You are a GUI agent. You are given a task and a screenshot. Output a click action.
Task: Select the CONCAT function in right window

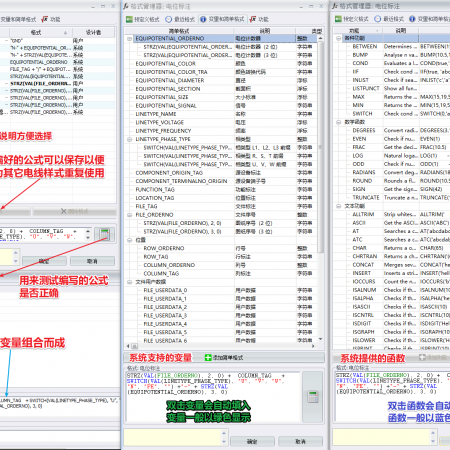(363, 265)
